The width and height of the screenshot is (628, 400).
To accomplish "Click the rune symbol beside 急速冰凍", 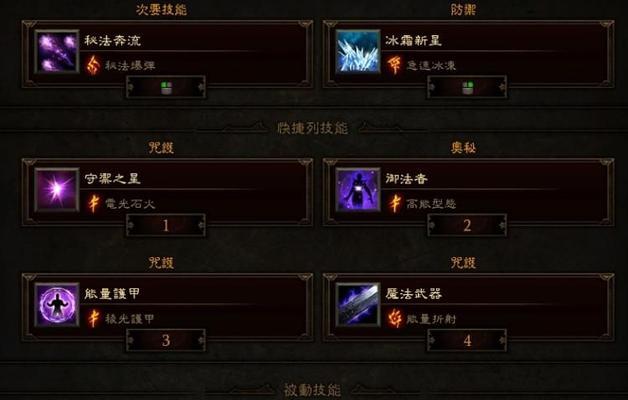I will pos(394,65).
